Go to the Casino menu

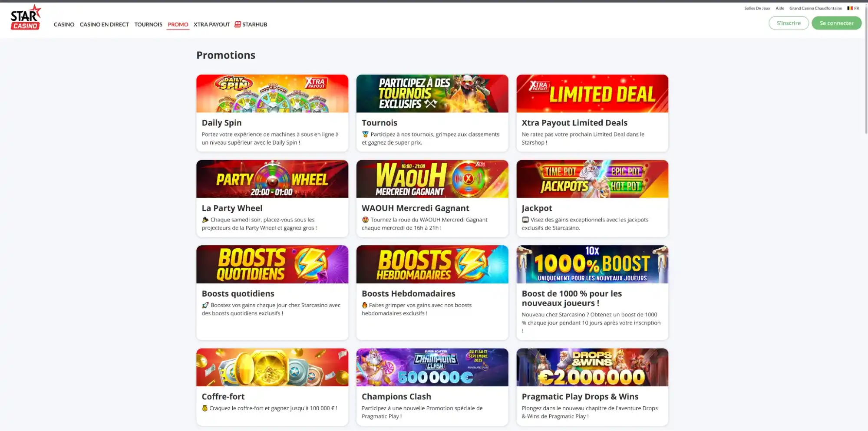pyautogui.click(x=64, y=24)
